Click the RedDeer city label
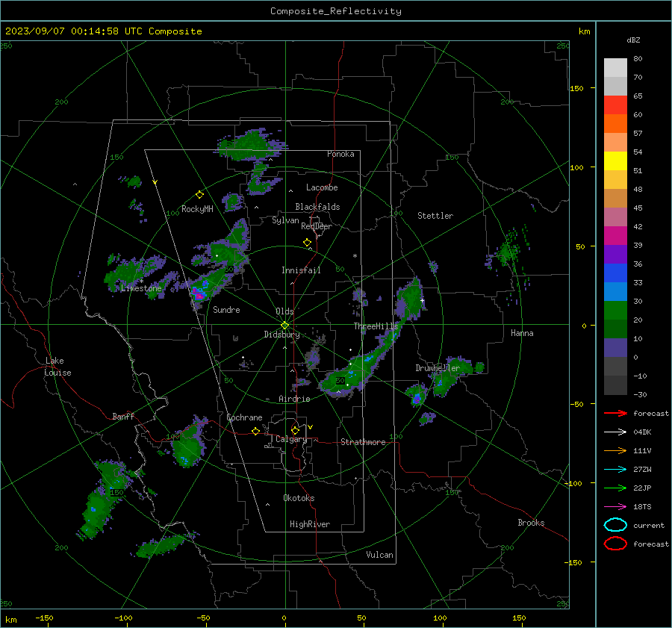The image size is (672, 628). click(317, 226)
